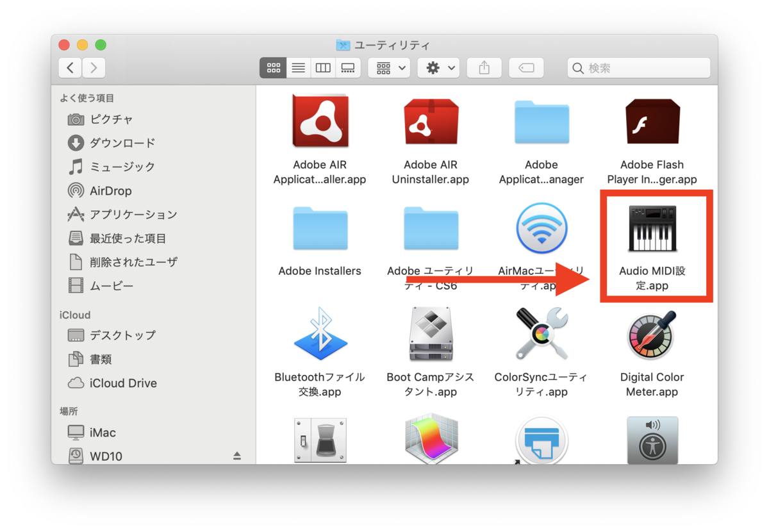Image resolution: width=769 pixels, height=532 pixels.
Task: Click the 'ColorSyncユーティリティ.app' label
Action: point(542,385)
